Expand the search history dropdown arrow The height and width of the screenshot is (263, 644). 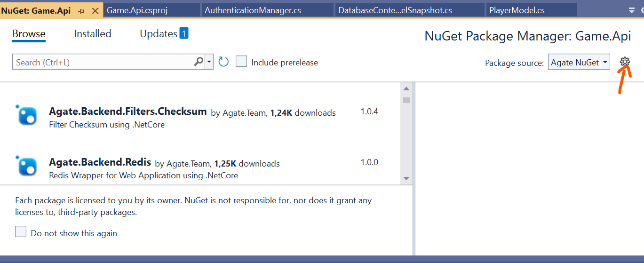tap(209, 62)
